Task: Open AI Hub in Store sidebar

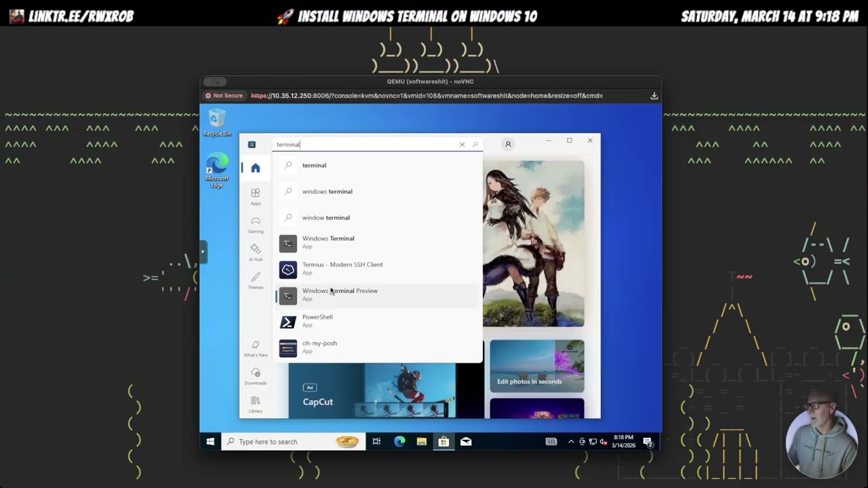Action: click(x=256, y=252)
